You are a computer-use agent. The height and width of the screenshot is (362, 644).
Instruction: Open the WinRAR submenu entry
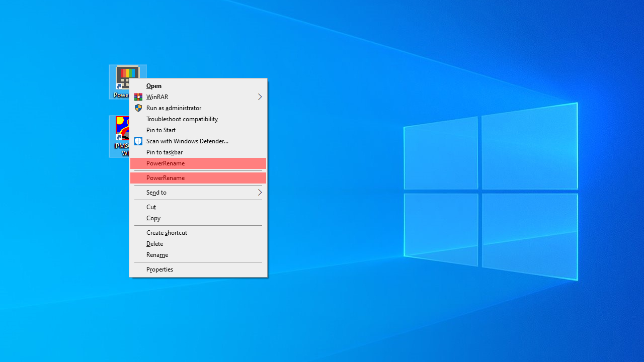tap(198, 97)
